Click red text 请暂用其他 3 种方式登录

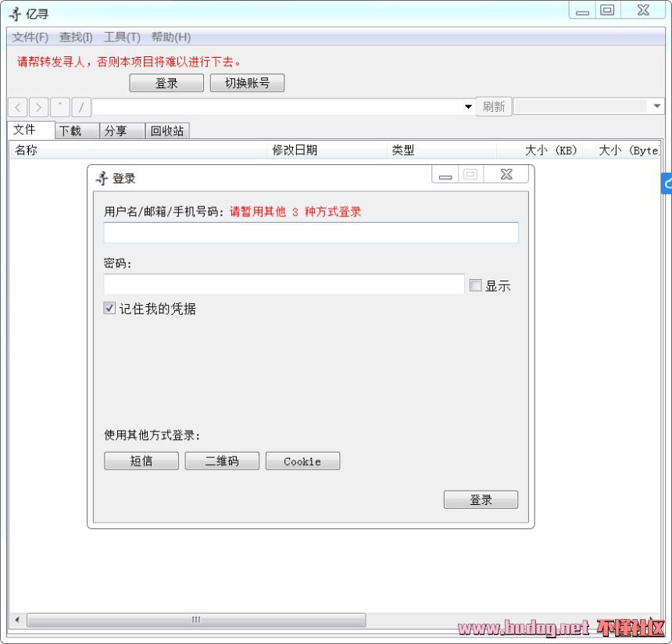coord(295,212)
